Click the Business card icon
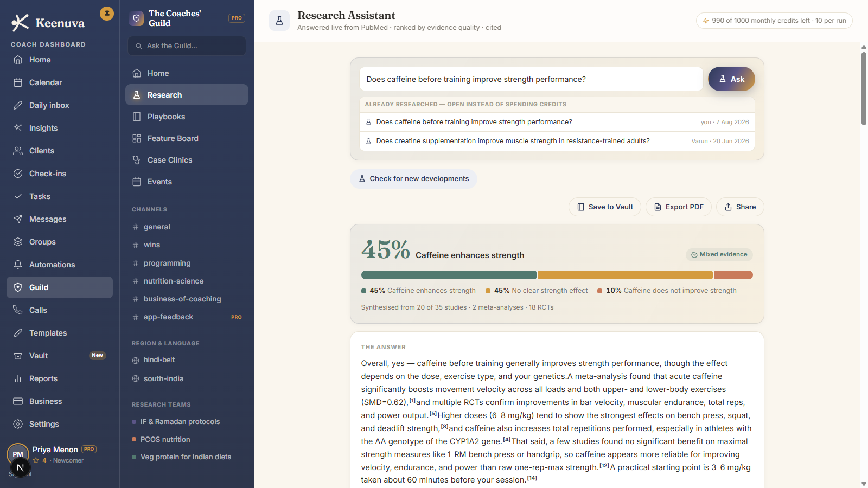This screenshot has width=868, height=488. [x=18, y=401]
